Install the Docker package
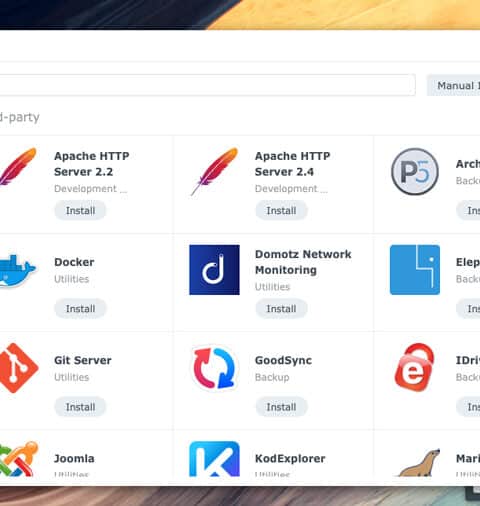This screenshot has height=506, width=480. point(80,309)
